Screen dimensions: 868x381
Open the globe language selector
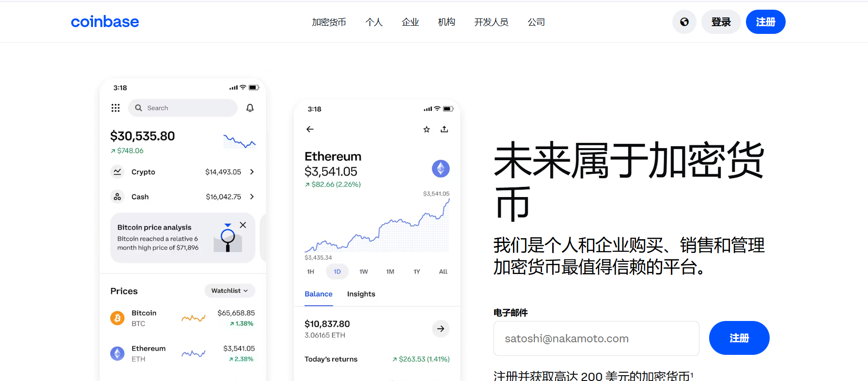[x=684, y=22]
